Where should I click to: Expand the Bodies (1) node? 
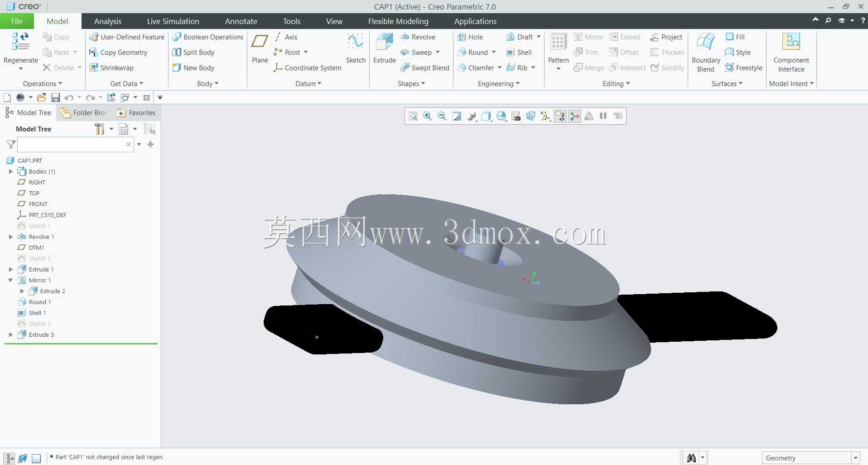(11, 172)
